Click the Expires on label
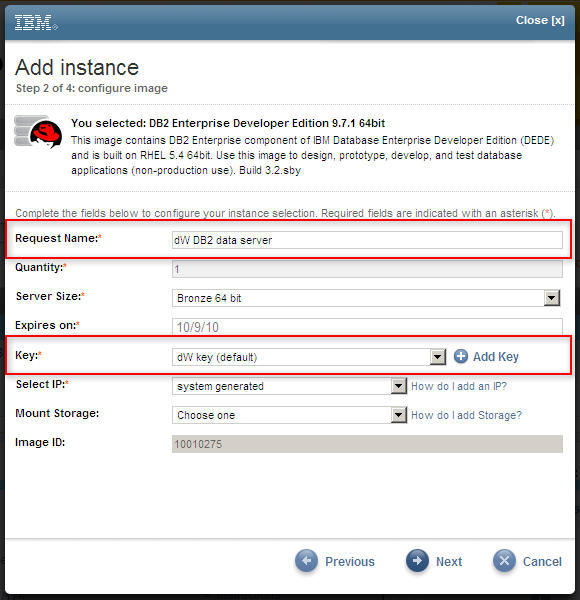 click(x=47, y=325)
